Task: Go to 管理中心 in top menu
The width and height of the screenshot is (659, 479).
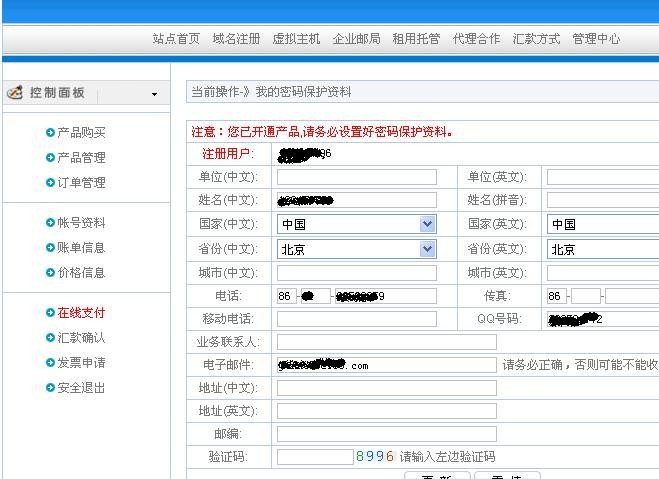Action: (x=596, y=39)
